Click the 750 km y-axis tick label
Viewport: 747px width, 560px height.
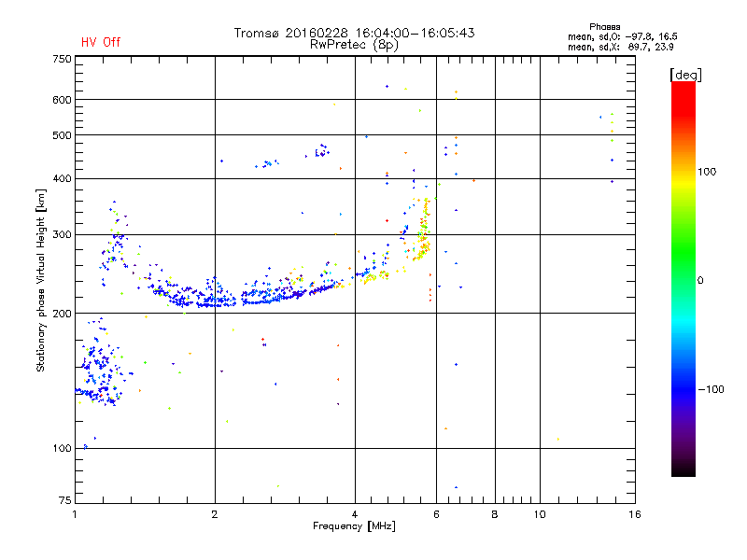click(x=62, y=59)
